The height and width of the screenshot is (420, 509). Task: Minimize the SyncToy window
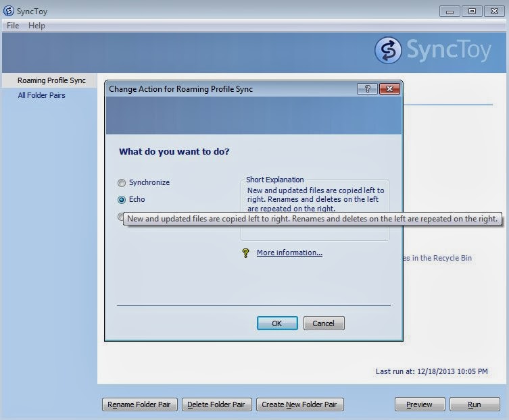tap(450, 11)
